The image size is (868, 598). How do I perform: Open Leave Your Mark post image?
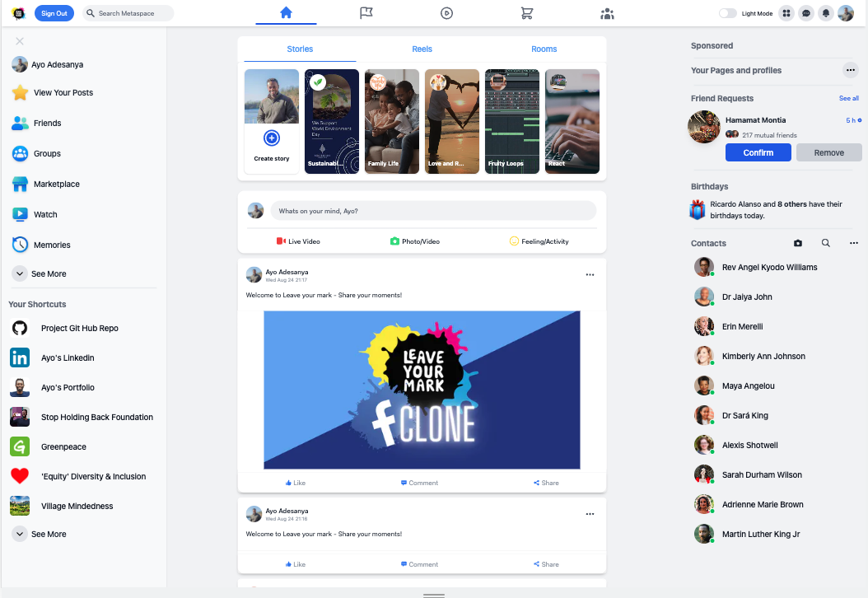422,390
